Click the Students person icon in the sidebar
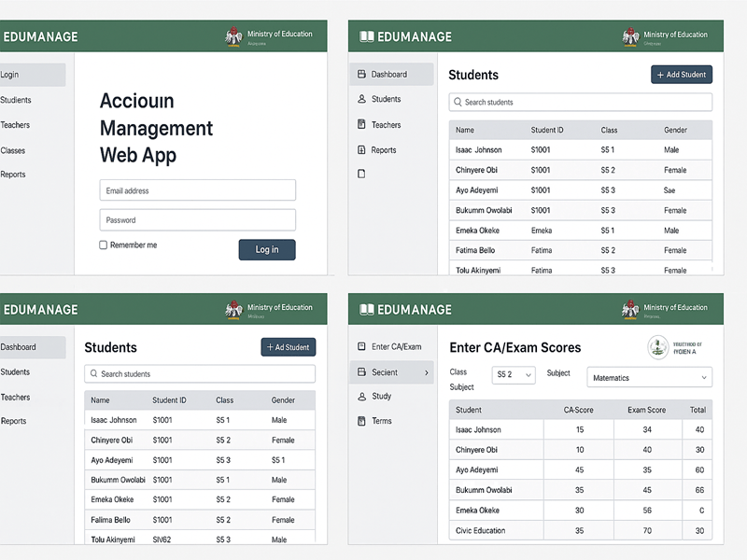Screen dimensions: 747x560 tap(361, 98)
